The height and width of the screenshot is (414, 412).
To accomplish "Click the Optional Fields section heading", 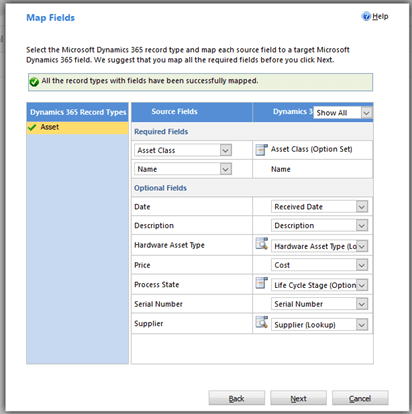I will 160,188.
